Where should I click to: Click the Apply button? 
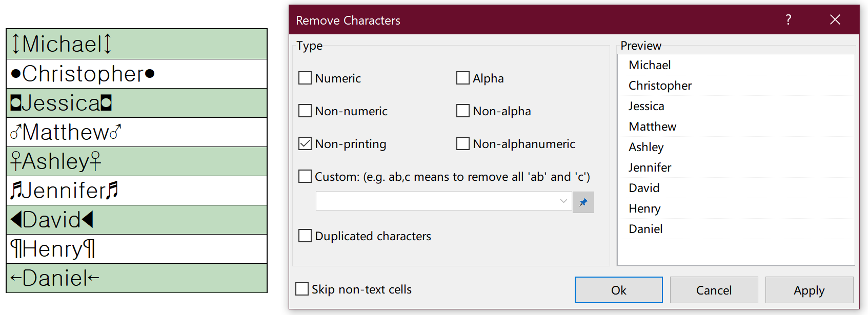click(809, 290)
